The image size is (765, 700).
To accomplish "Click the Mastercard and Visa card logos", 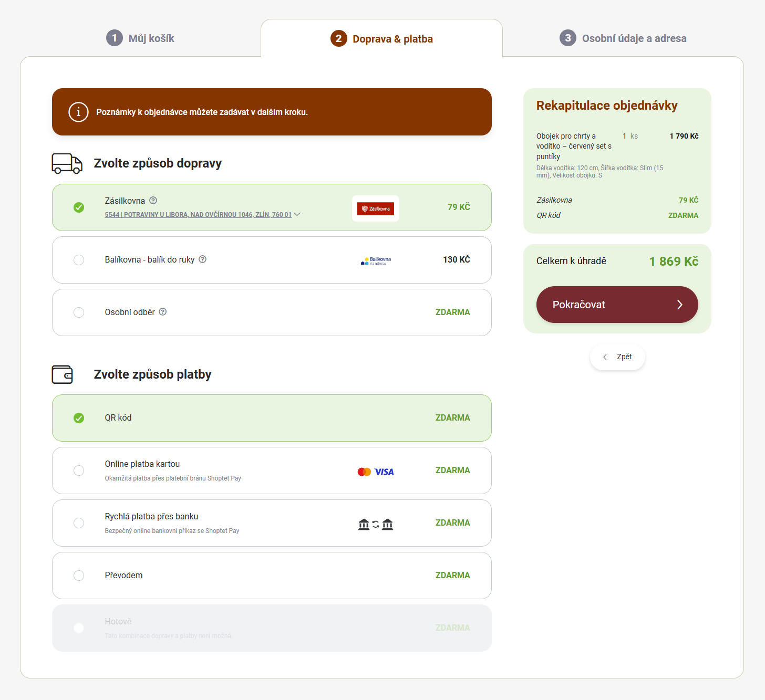I will click(x=376, y=472).
